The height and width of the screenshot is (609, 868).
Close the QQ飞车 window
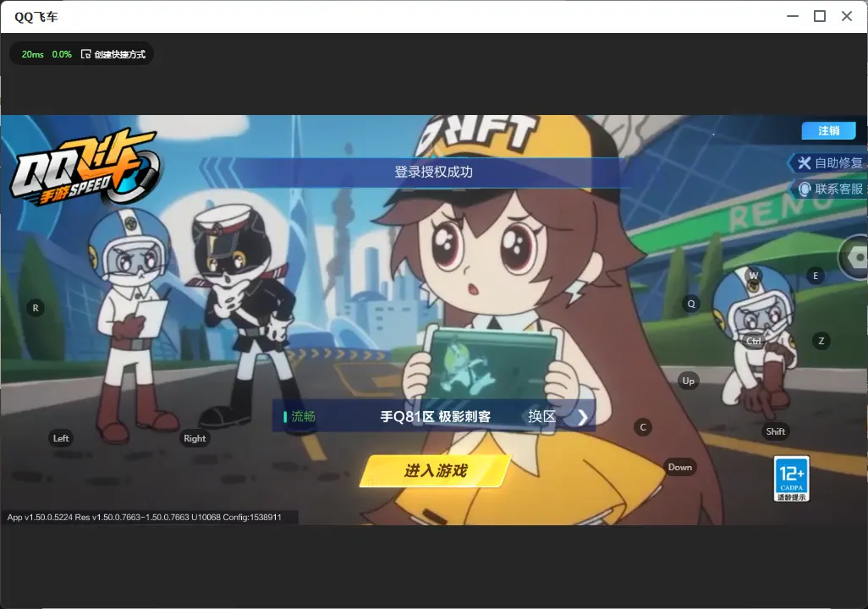847,16
